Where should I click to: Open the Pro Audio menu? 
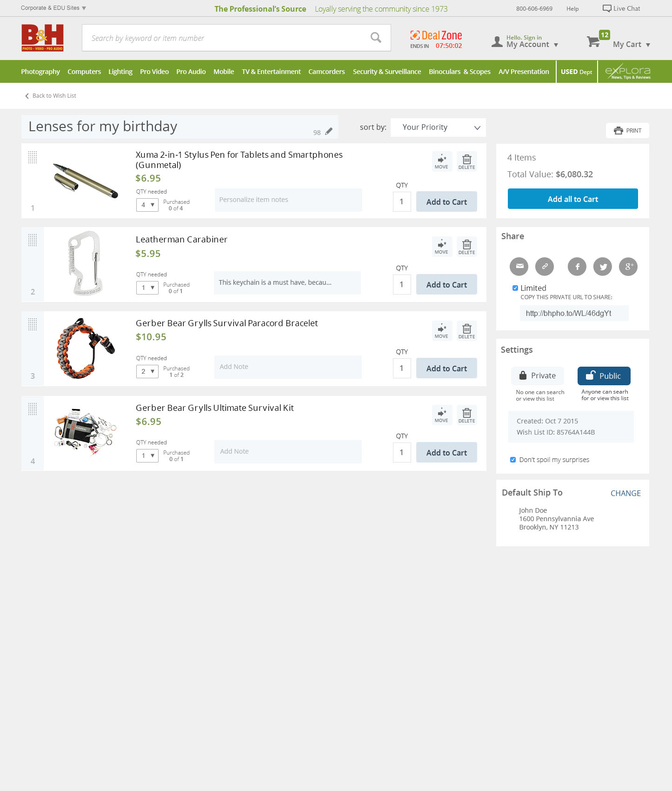191,72
